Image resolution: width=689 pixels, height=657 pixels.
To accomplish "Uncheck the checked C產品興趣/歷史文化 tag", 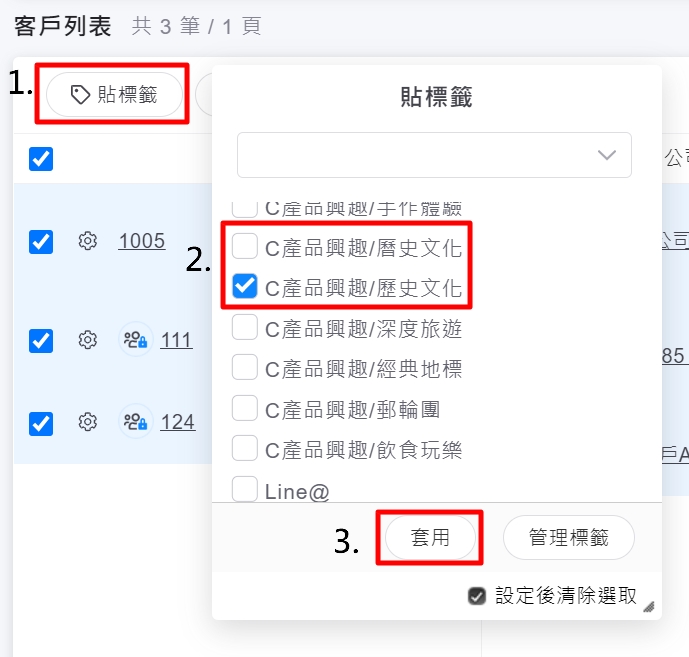I will 245,286.
